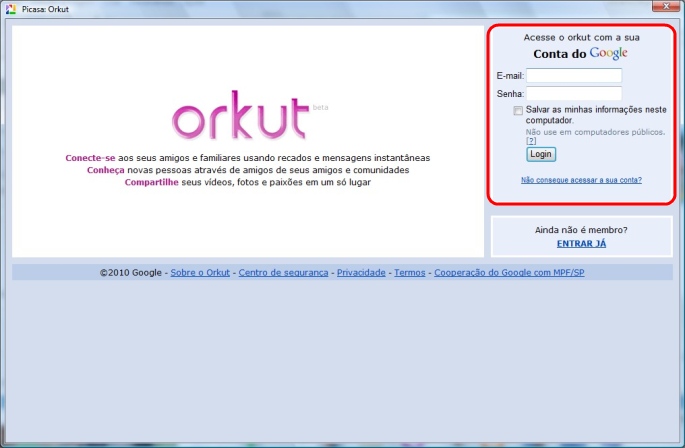Click the 'Conheça' heading text
This screenshot has width=685, height=448.
pyautogui.click(x=105, y=170)
